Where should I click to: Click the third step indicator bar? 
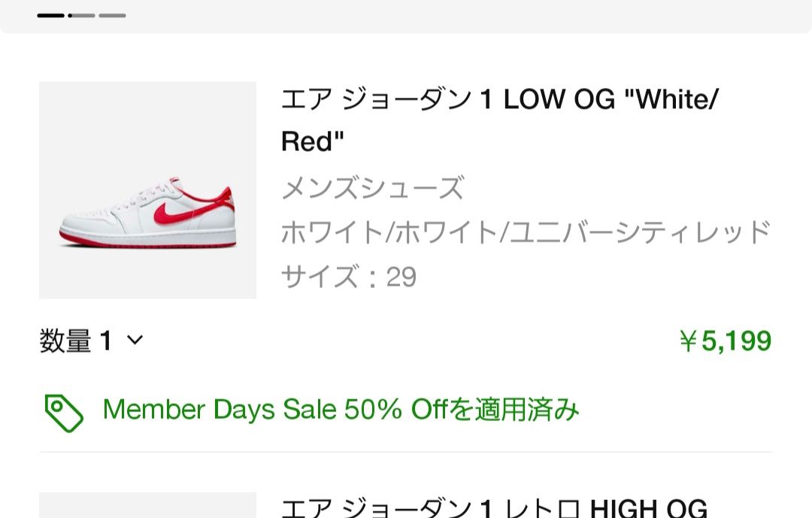pyautogui.click(x=112, y=14)
